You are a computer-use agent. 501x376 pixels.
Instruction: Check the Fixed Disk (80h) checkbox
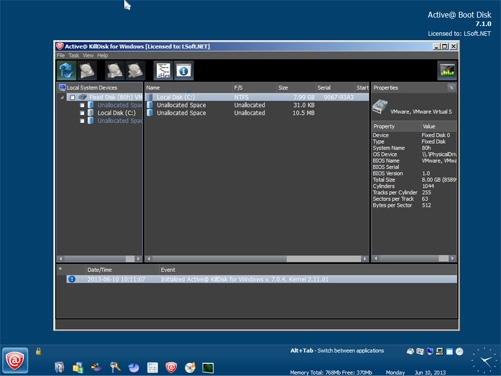tap(72, 97)
